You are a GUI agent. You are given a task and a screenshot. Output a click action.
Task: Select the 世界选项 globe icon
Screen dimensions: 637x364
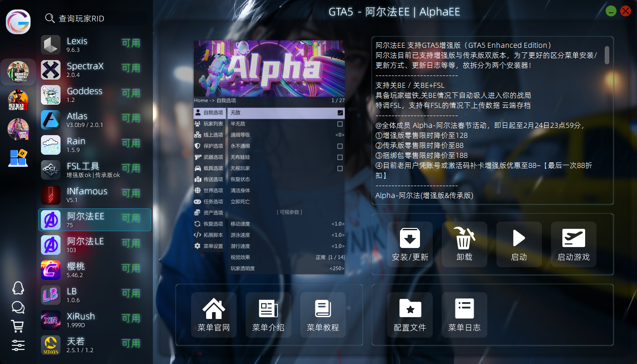pyautogui.click(x=197, y=190)
